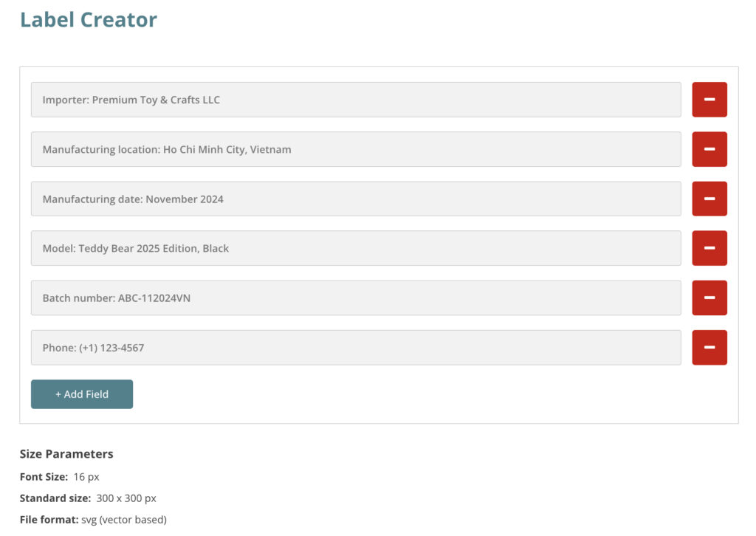Delete the Model Teddy Bear field
Image resolution: width=756 pixels, height=536 pixels.
pos(709,248)
